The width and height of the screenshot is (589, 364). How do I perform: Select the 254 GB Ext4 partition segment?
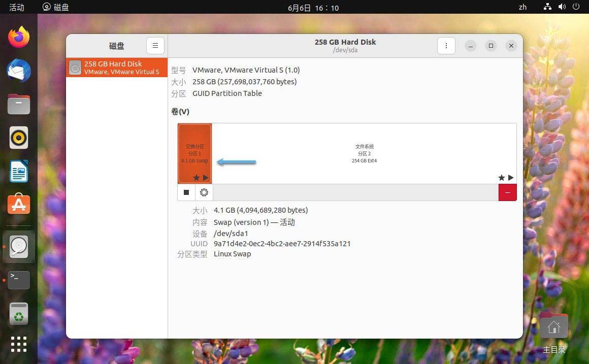click(x=364, y=153)
